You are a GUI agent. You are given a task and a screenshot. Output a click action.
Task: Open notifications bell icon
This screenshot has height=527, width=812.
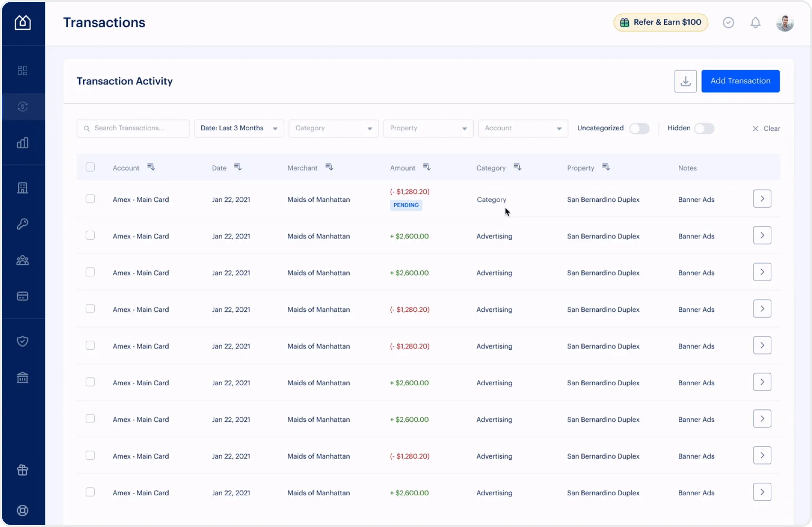[x=756, y=22]
